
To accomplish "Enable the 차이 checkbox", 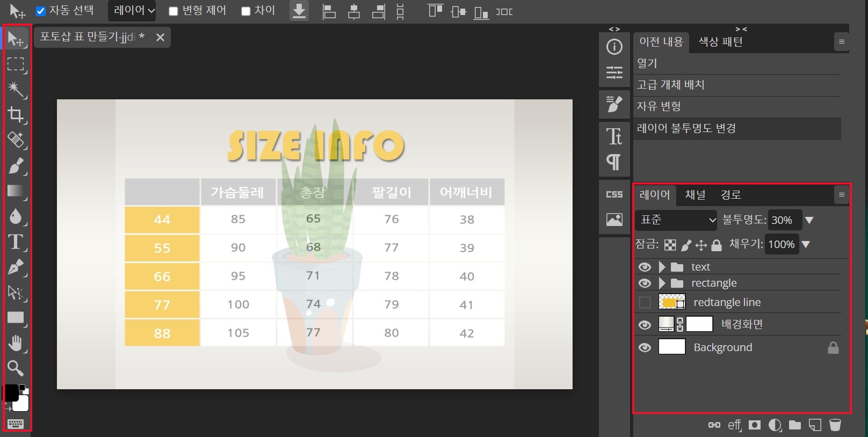I will click(x=246, y=11).
